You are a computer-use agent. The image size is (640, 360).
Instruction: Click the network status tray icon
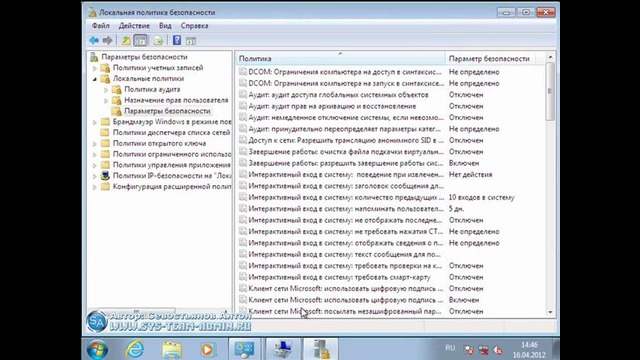(483, 350)
